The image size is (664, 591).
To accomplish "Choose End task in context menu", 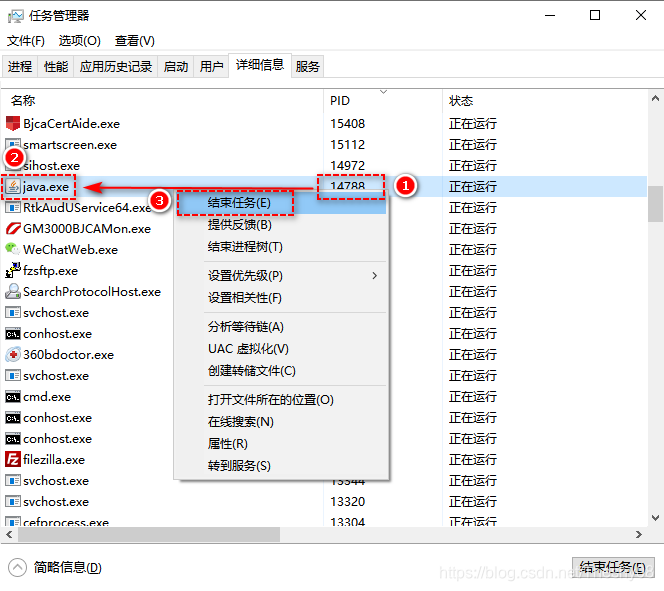I will (282, 203).
